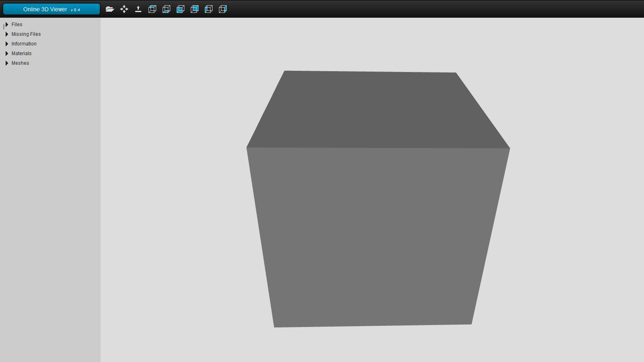The height and width of the screenshot is (362, 644).
Task: Set camera to top view cube icon
Action: [x=152, y=9]
